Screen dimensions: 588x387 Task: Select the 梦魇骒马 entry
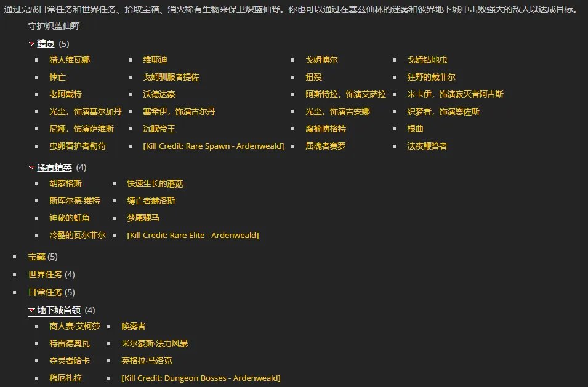pyautogui.click(x=142, y=218)
